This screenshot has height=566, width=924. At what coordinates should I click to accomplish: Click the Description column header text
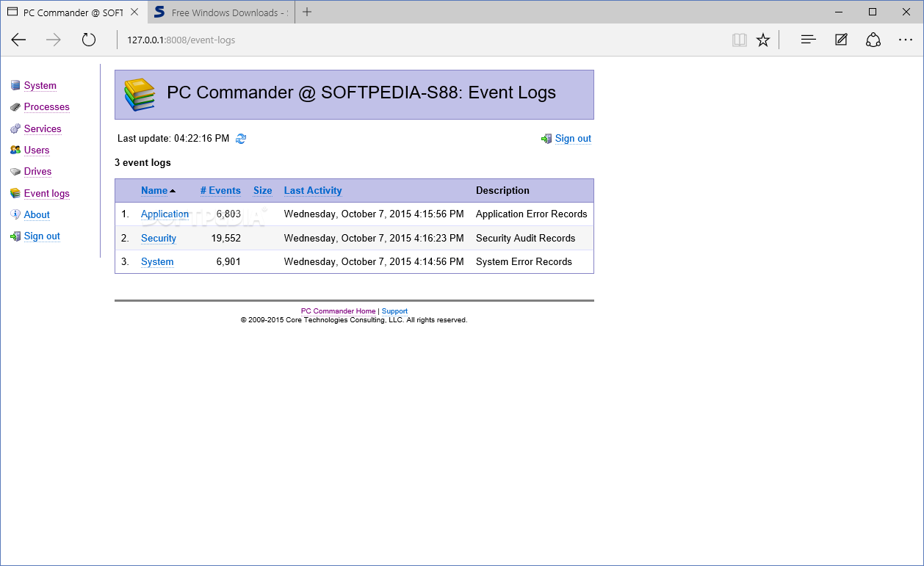502,190
